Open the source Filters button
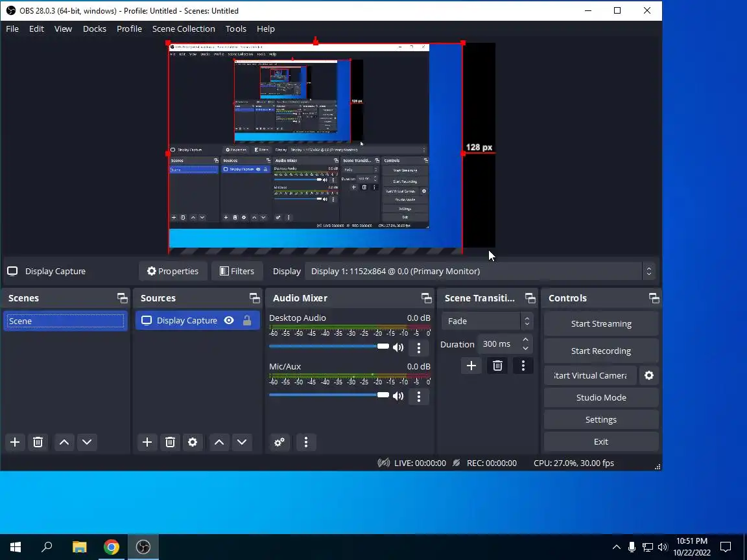The height and width of the screenshot is (560, 747). pos(237,271)
